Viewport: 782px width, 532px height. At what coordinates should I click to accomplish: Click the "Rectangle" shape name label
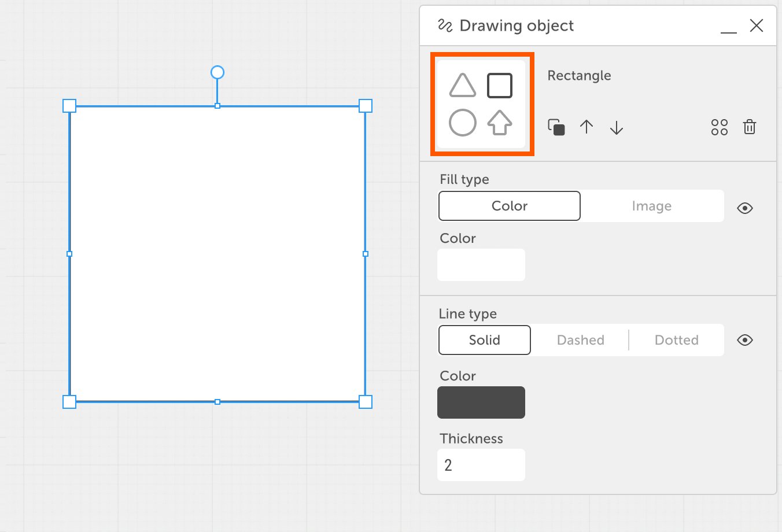tap(579, 76)
